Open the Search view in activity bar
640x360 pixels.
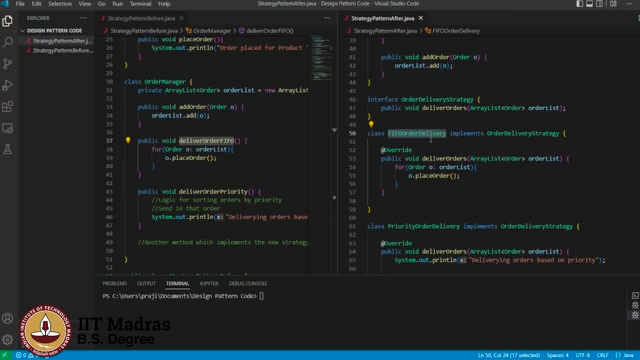7,42
